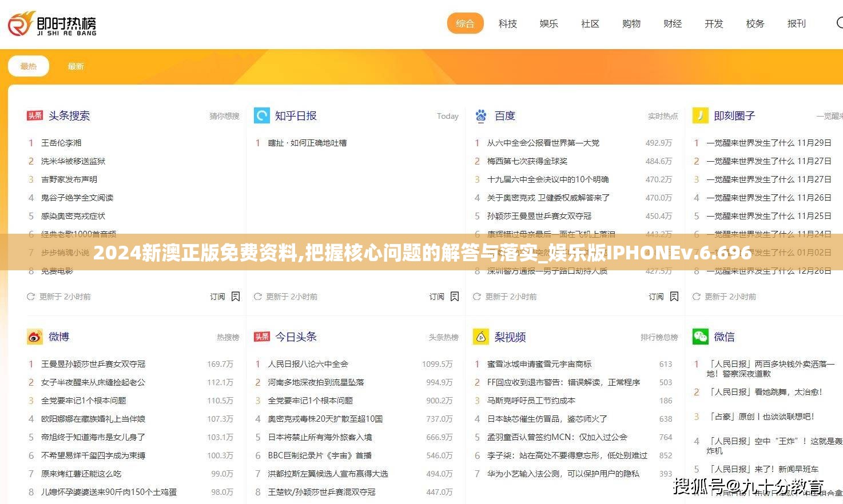Refresh the 知乎日报 list

(x=257, y=297)
